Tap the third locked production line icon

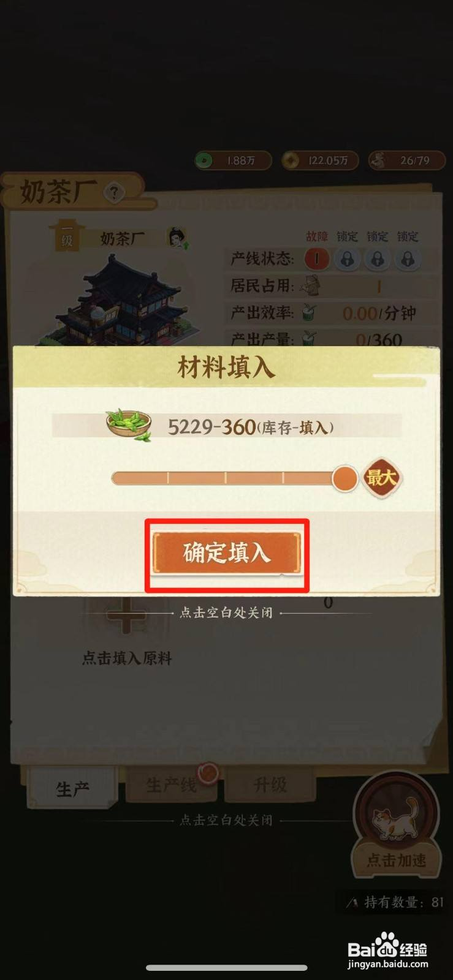coord(378,259)
